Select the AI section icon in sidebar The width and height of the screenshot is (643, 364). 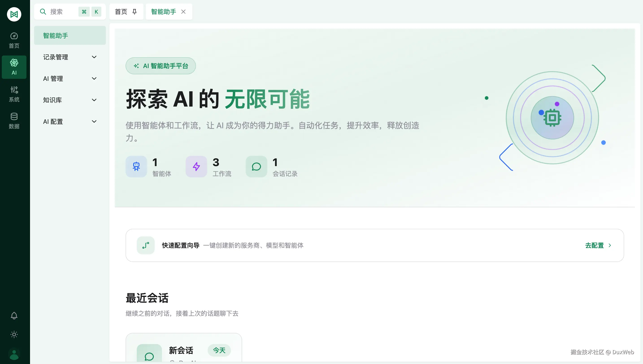point(14,67)
